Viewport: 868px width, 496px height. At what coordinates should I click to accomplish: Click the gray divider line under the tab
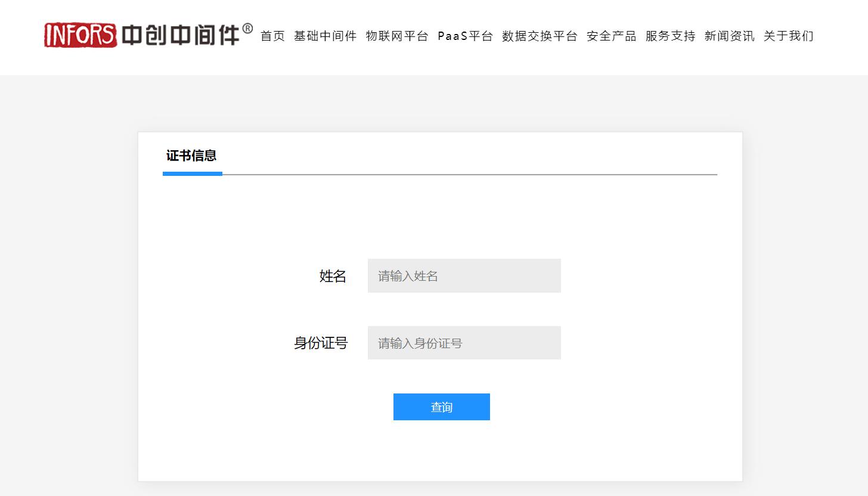(x=470, y=175)
